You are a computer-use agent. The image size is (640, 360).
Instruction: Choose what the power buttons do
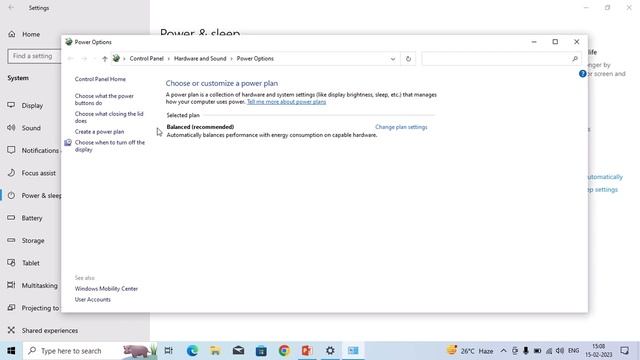pyautogui.click(x=104, y=100)
